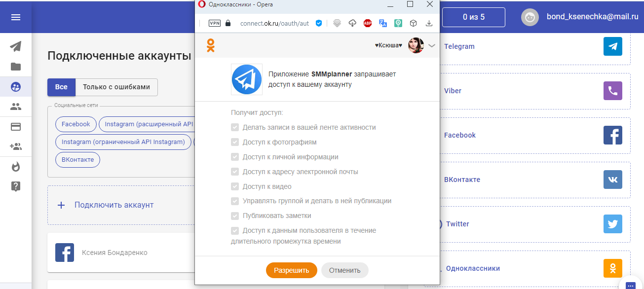Click the grey stacked arrow extension icon

(337, 23)
